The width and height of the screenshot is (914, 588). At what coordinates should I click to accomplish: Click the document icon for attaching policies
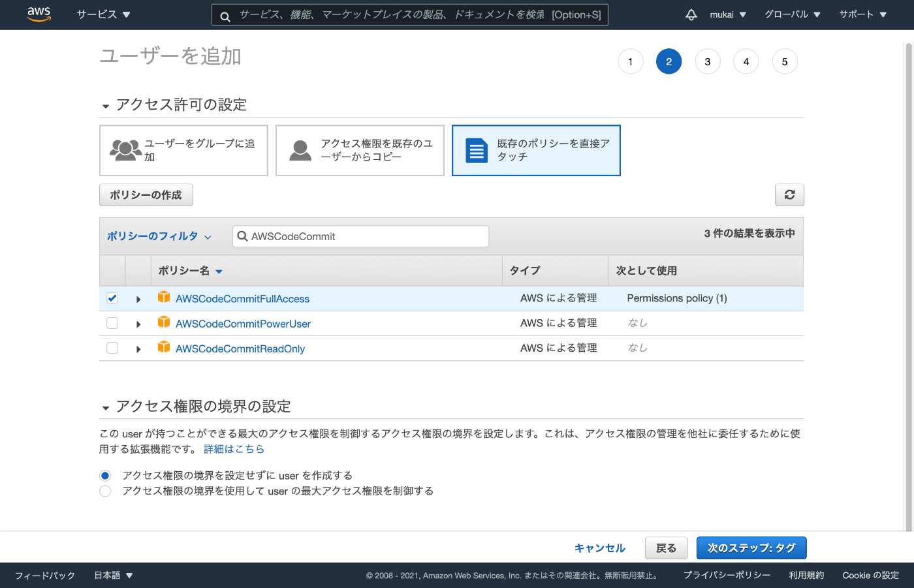pos(477,150)
